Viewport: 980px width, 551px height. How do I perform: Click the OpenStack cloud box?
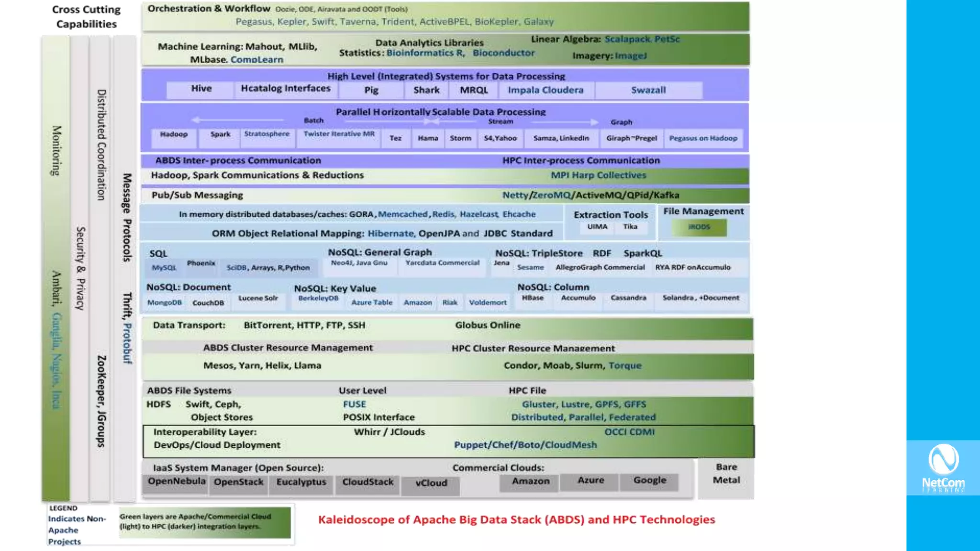(x=238, y=483)
